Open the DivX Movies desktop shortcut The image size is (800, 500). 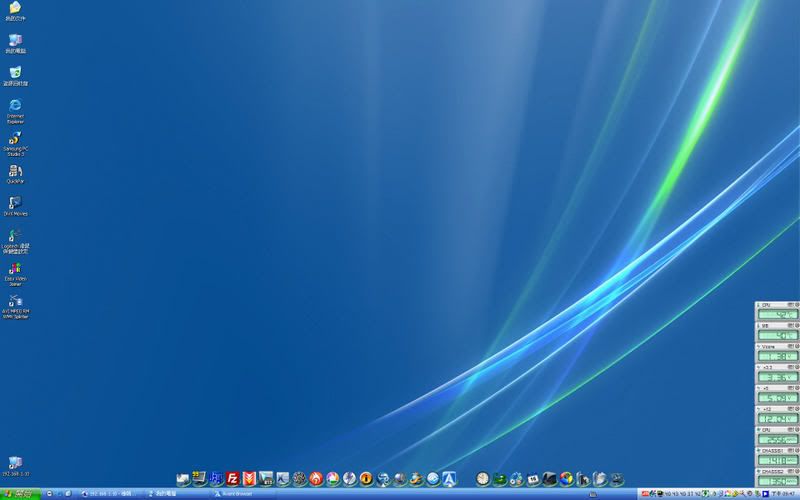pos(15,203)
